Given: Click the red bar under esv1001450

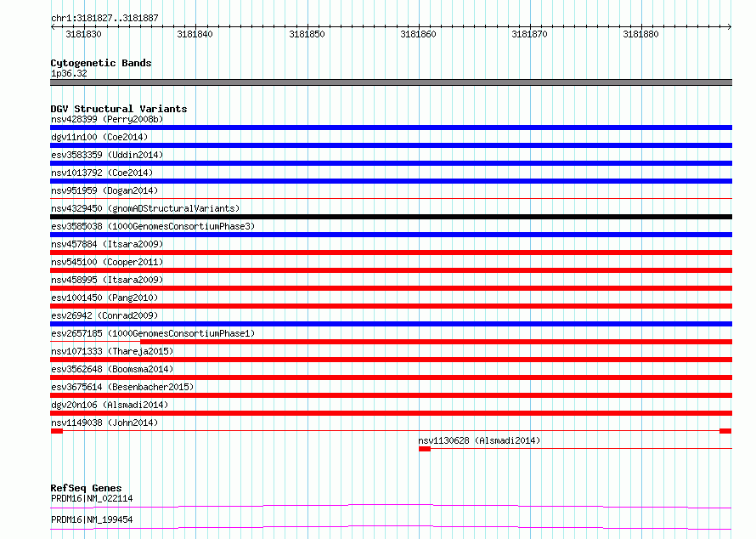Looking at the screenshot, I should (391, 306).
